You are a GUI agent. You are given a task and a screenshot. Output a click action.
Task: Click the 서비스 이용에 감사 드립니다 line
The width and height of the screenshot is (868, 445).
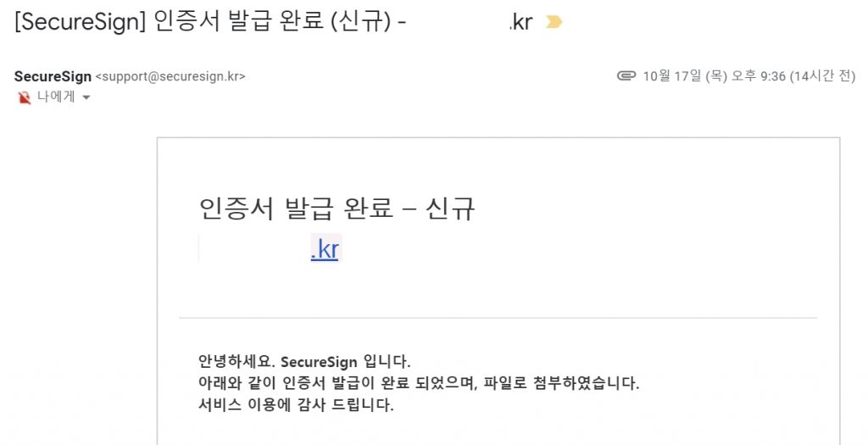click(x=296, y=404)
